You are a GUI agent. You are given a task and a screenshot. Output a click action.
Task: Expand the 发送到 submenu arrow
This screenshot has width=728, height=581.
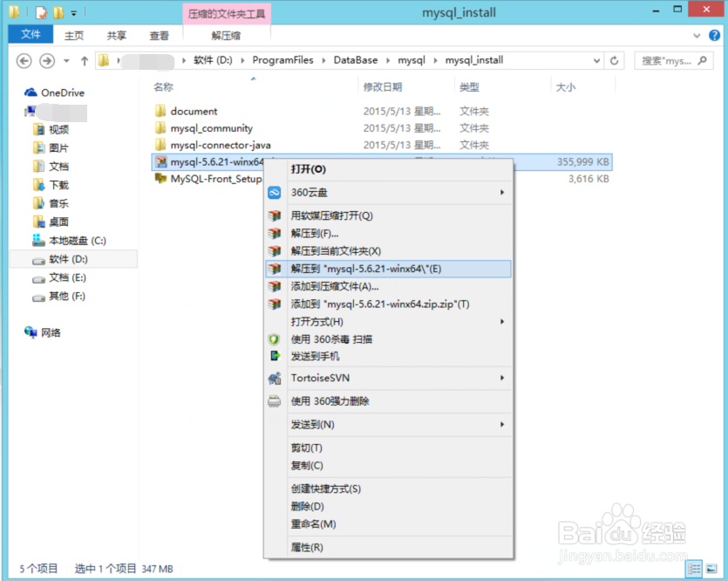(503, 425)
